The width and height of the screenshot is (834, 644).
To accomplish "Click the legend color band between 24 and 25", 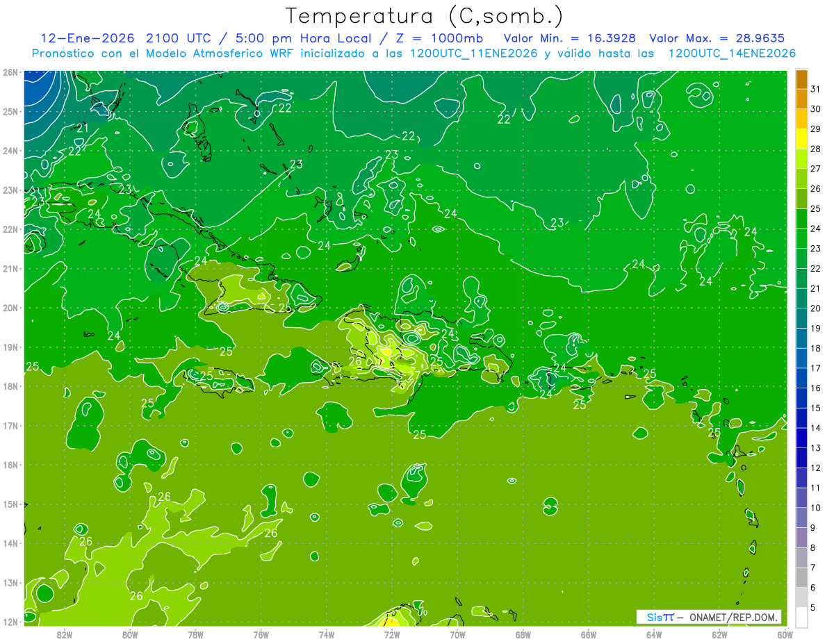I will click(801, 219).
